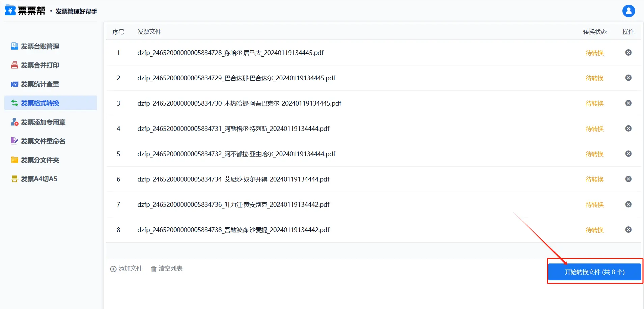Click the 待转换 status of row 7
The height and width of the screenshot is (309, 644).
(594, 204)
